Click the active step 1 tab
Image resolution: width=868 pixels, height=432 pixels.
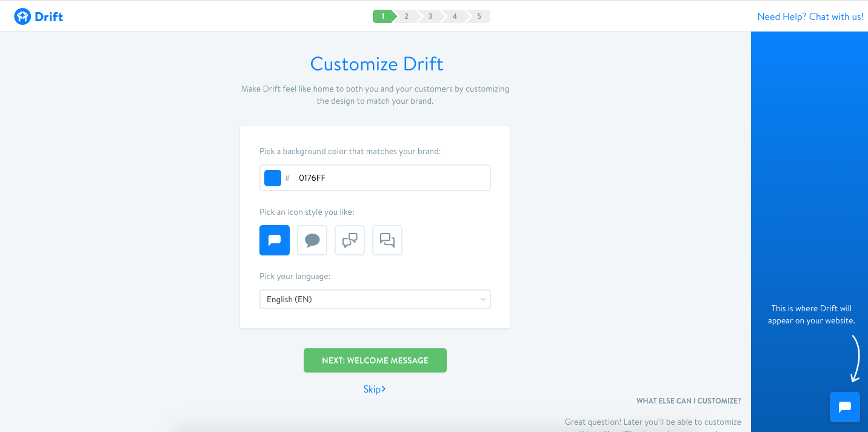pyautogui.click(x=383, y=16)
